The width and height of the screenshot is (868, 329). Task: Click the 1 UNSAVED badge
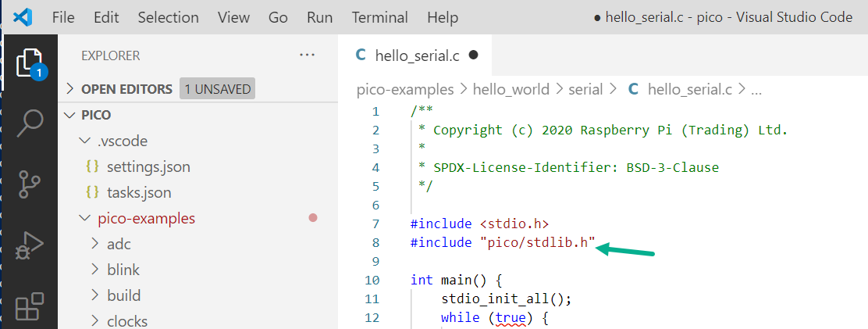pyautogui.click(x=218, y=89)
